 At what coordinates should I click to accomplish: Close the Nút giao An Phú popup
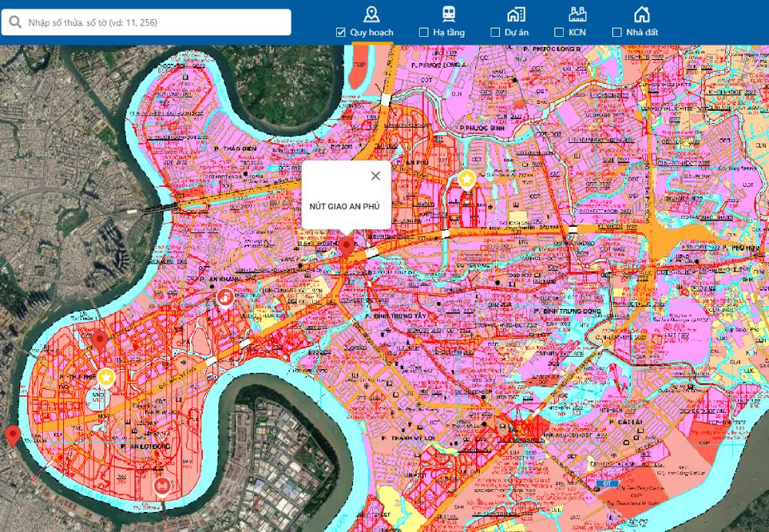tap(375, 176)
